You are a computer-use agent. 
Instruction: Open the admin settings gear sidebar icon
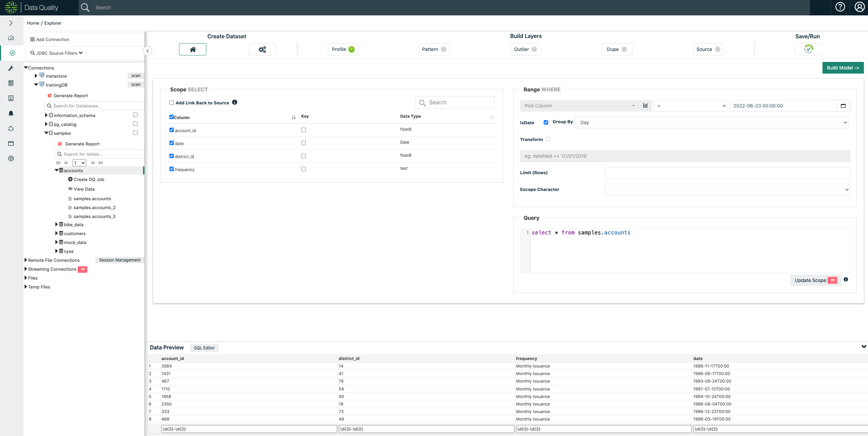(x=11, y=158)
